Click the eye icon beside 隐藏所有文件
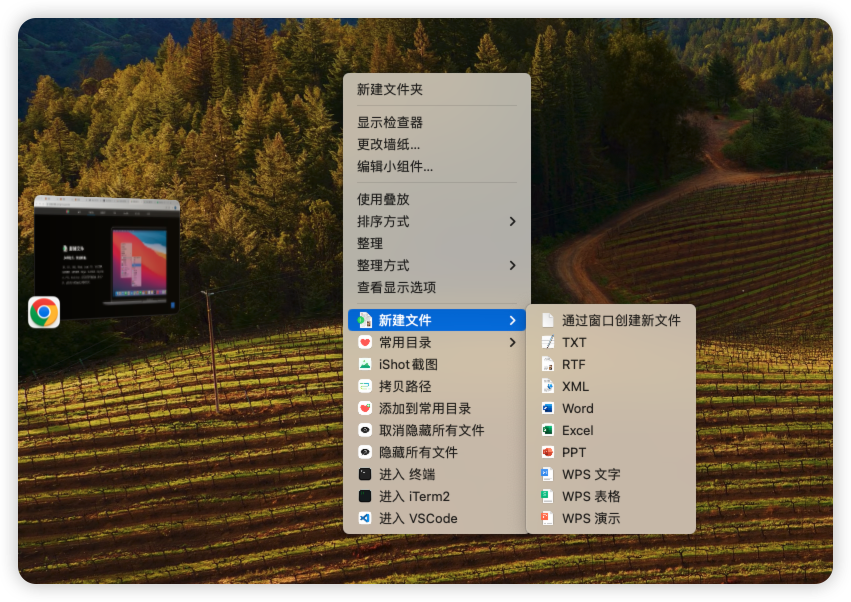851x602 pixels. tap(365, 452)
